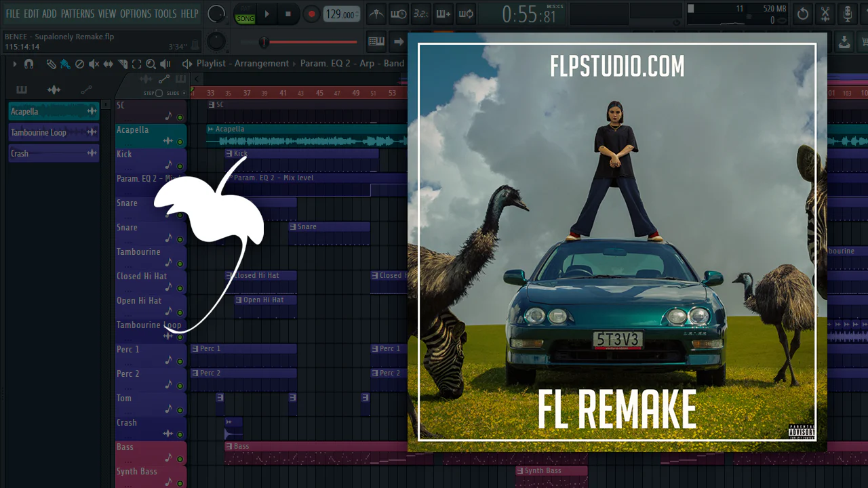The image size is (868, 488).
Task: Mute the Tom track
Action: coord(180,410)
